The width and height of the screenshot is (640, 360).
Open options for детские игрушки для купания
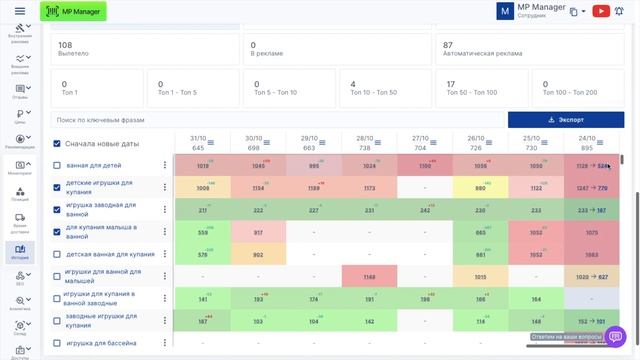coord(164,187)
